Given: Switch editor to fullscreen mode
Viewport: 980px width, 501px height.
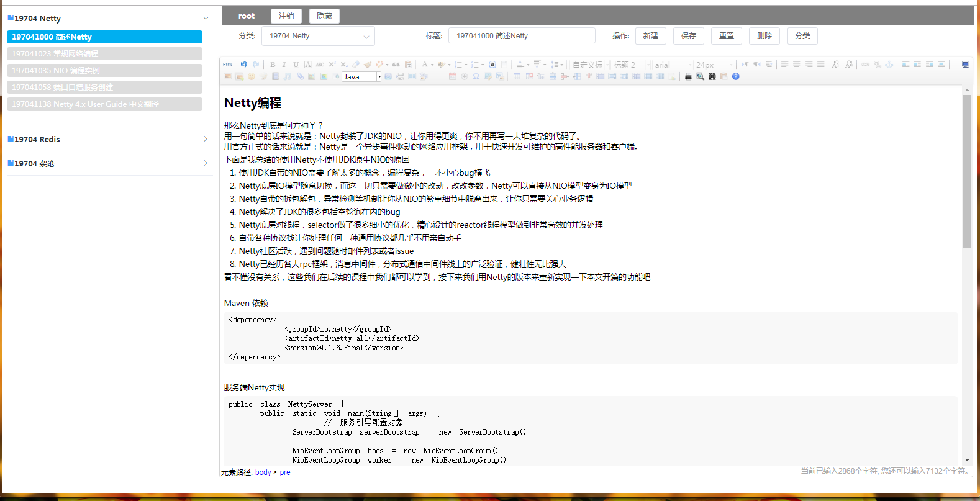Looking at the screenshot, I should pos(965,65).
